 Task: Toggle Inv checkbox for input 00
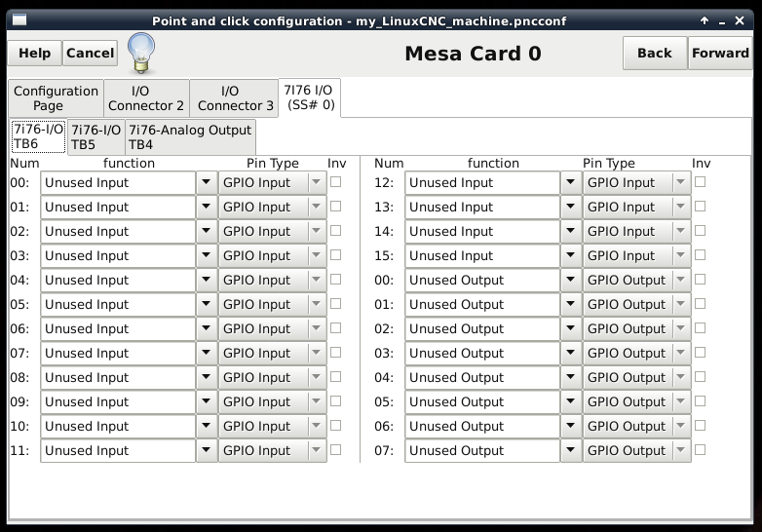coord(335,182)
